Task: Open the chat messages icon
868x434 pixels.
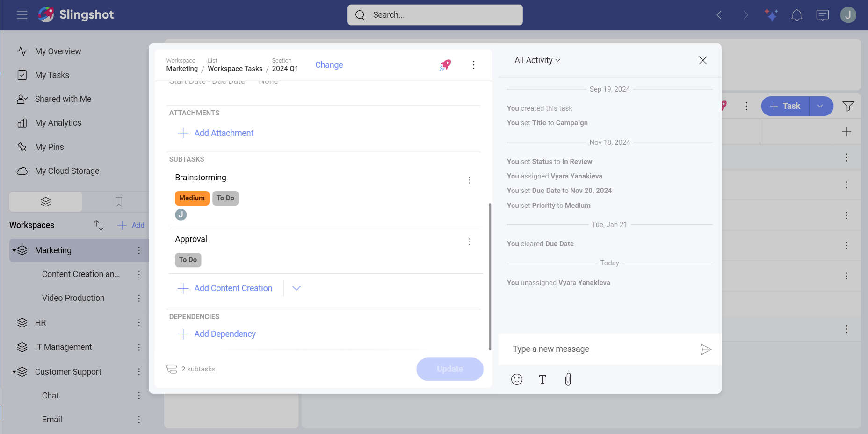Action: (823, 15)
